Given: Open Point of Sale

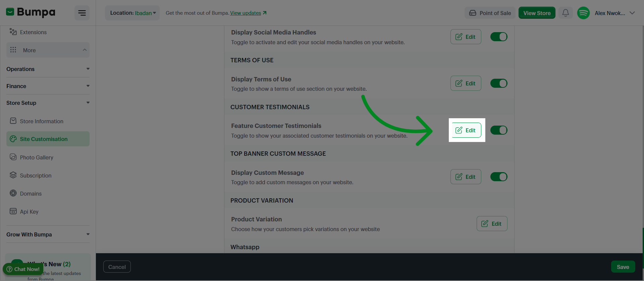Looking at the screenshot, I should pyautogui.click(x=490, y=13).
